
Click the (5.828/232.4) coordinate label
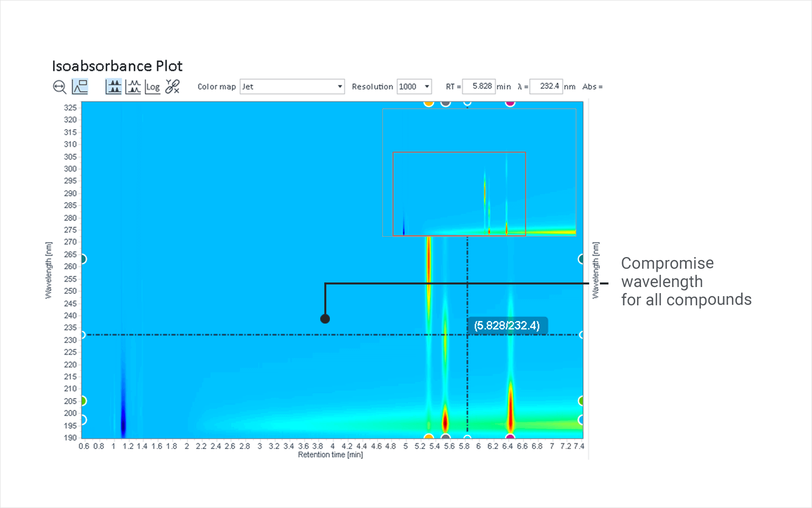(506, 326)
